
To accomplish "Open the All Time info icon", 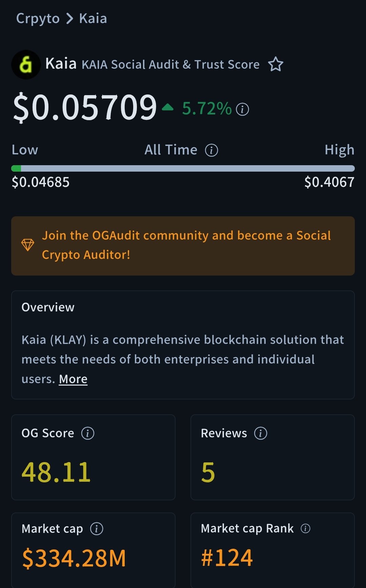I will coord(211,150).
